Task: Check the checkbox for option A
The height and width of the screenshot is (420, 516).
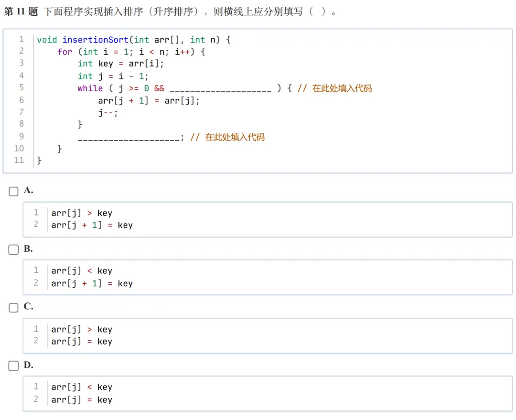Action: (13, 192)
